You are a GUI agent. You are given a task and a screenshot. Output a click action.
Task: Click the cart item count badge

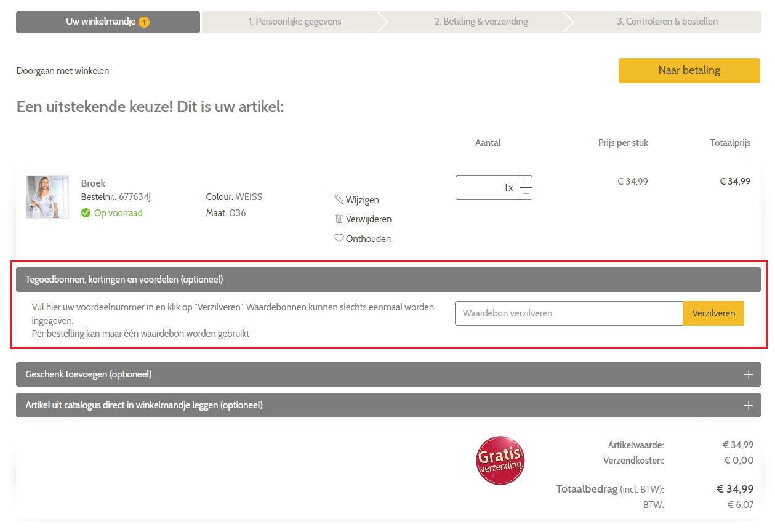[144, 22]
